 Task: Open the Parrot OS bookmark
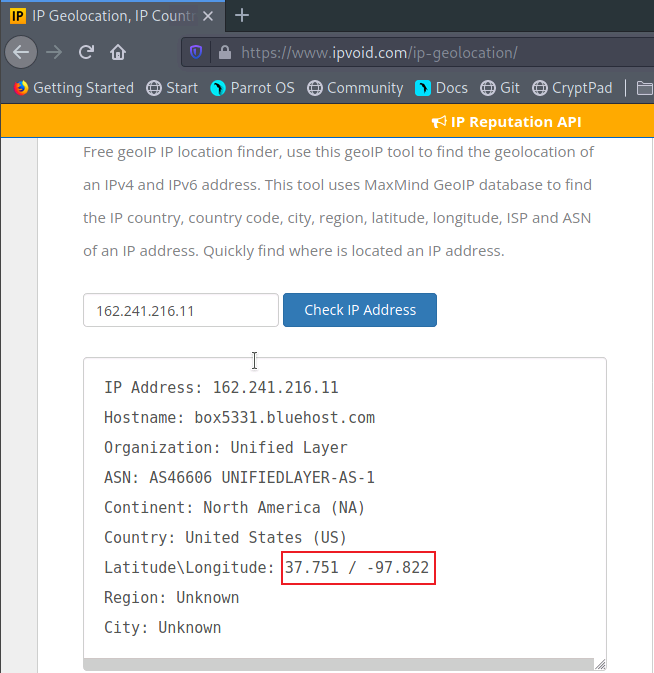[x=252, y=88]
